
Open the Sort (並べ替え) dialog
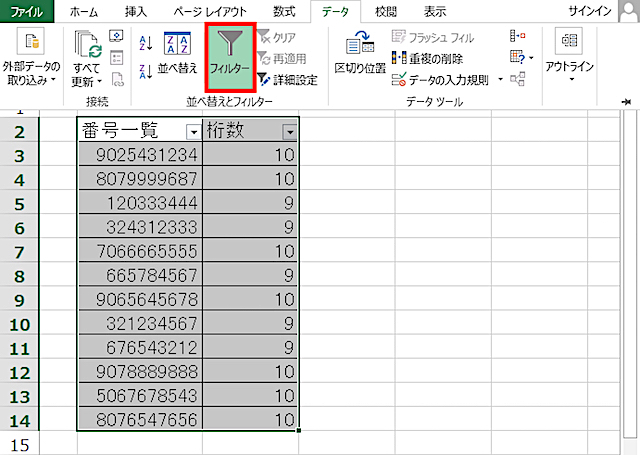click(x=177, y=55)
